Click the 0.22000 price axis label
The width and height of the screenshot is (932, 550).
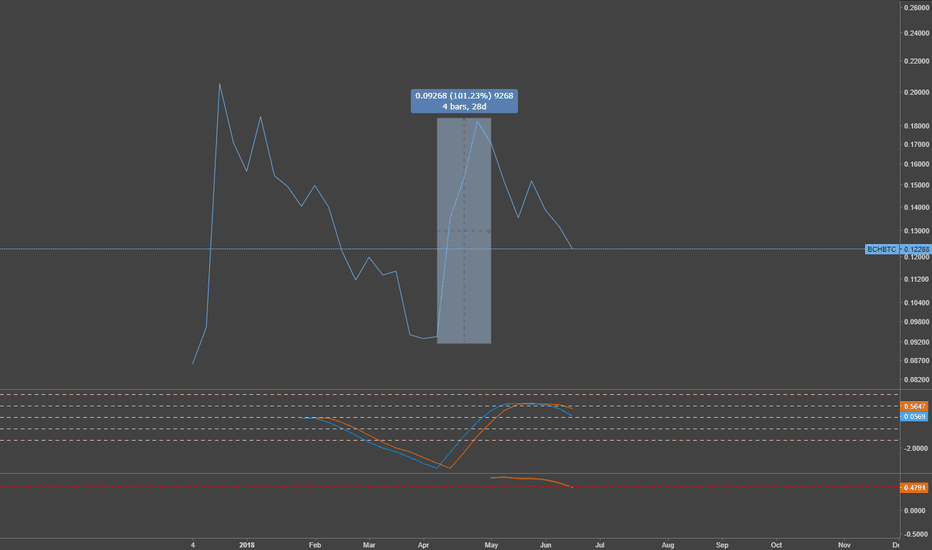tap(916, 61)
